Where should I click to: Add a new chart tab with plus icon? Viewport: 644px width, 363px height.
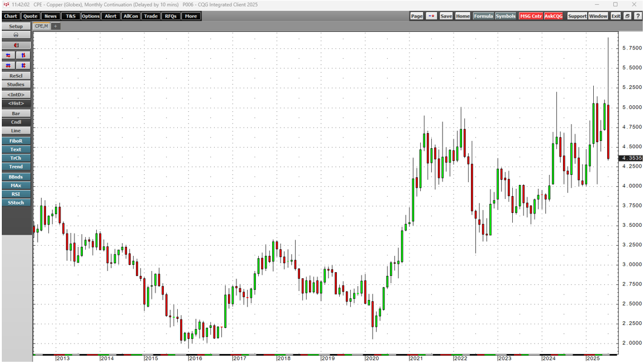click(x=56, y=26)
